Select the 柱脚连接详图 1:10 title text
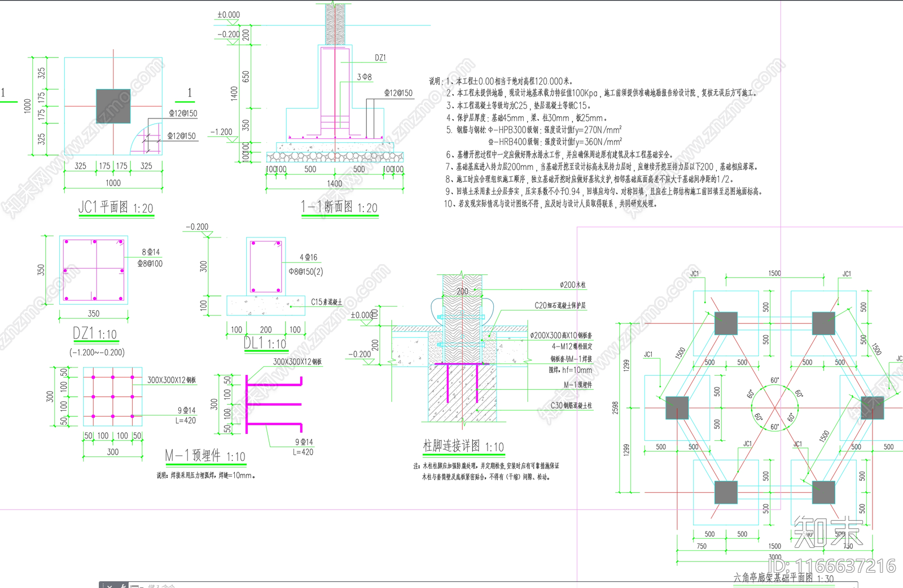 (x=463, y=446)
